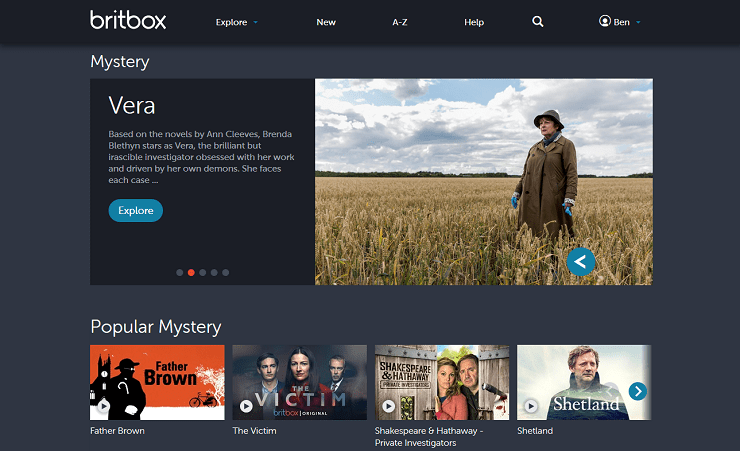This screenshot has width=740, height=451.
Task: Open the search magnifier icon
Action: point(538,22)
